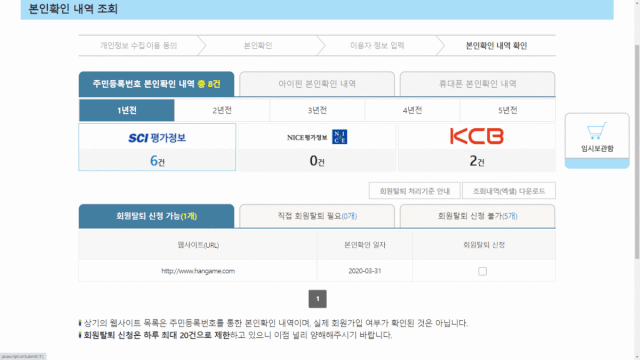The image size is (640, 360).
Task: Click the SCI 6건 count
Action: click(157, 161)
